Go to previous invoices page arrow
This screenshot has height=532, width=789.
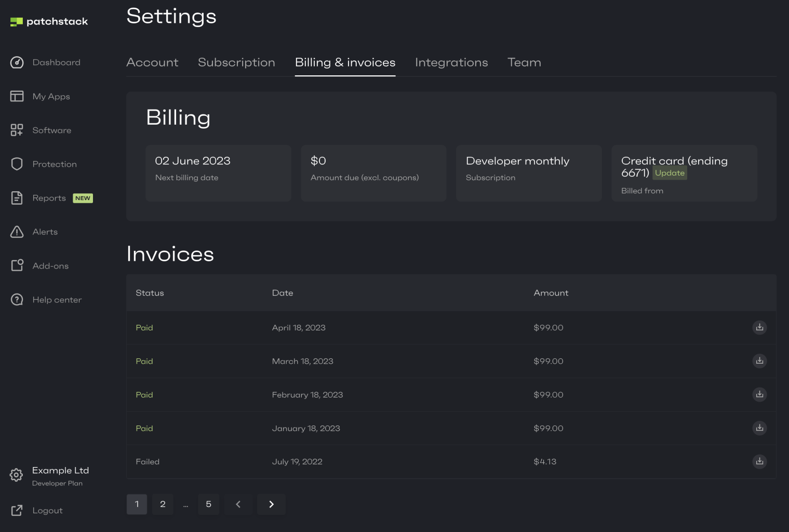(x=238, y=504)
